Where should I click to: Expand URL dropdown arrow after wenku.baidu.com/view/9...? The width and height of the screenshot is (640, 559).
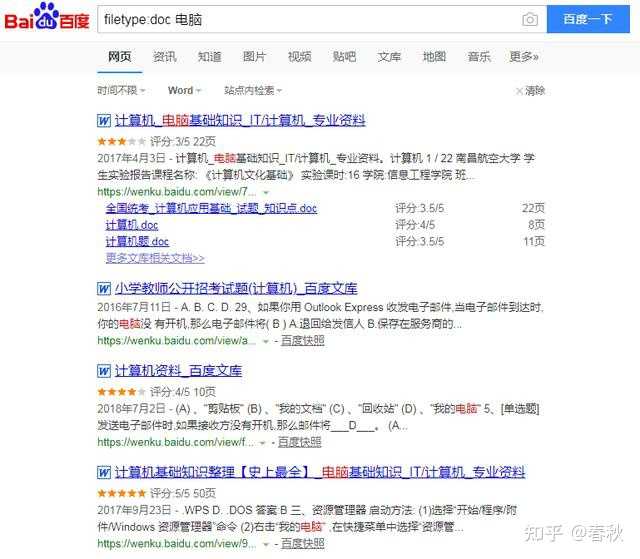(266, 544)
